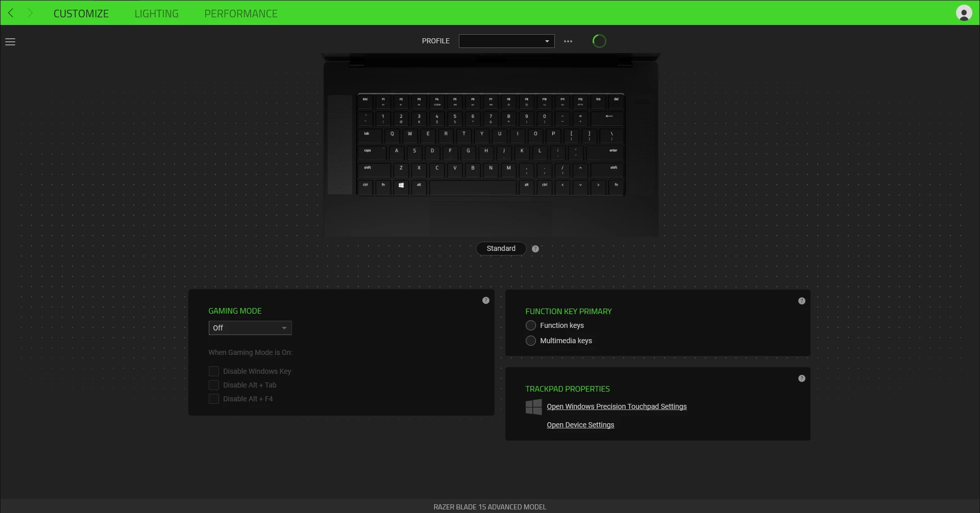Show help for Trackpad Properties panel
Viewport: 980px width, 513px height.
coord(802,378)
